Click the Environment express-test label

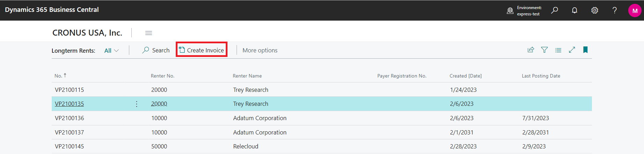(x=529, y=11)
